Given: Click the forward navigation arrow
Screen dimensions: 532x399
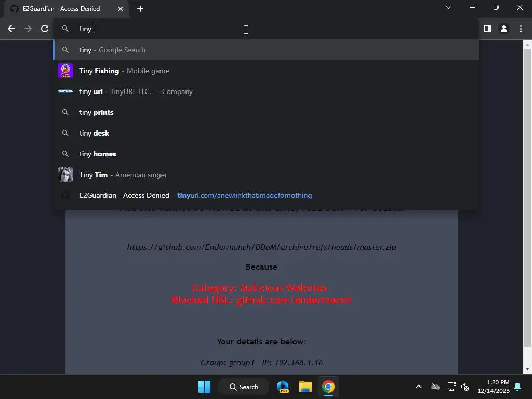Looking at the screenshot, I should 28,29.
